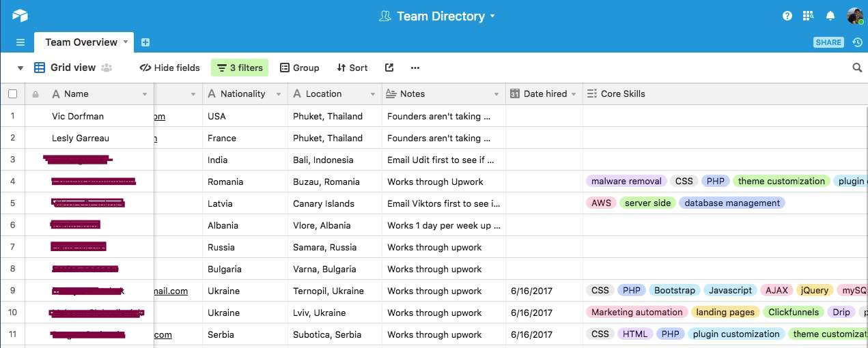Show notifications with the bell icon
Image resolution: width=868 pixels, height=348 pixels.
pyautogui.click(x=830, y=16)
